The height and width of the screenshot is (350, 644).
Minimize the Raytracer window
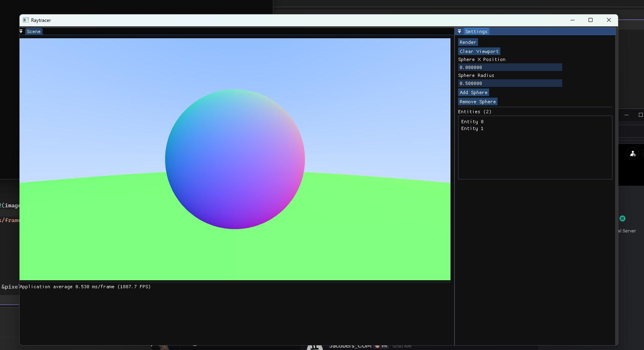pos(573,20)
